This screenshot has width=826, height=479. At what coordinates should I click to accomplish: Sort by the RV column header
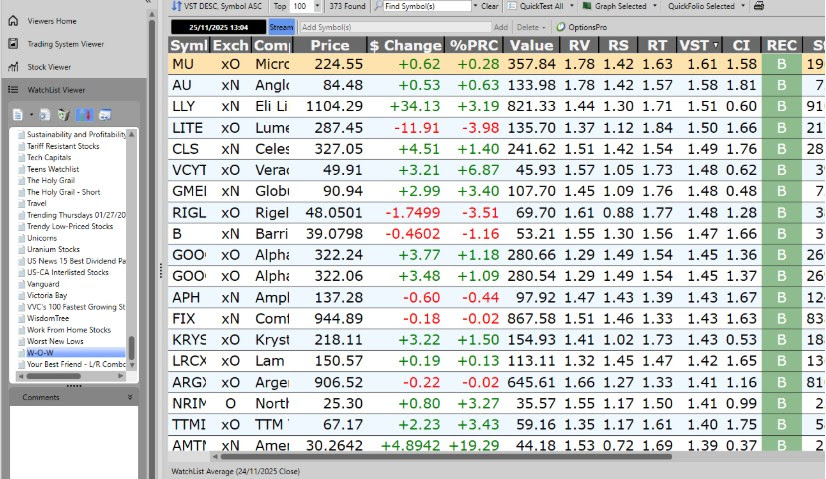tap(579, 45)
